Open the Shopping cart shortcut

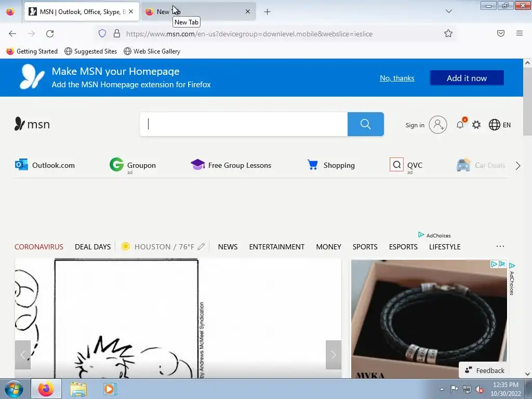(x=331, y=165)
